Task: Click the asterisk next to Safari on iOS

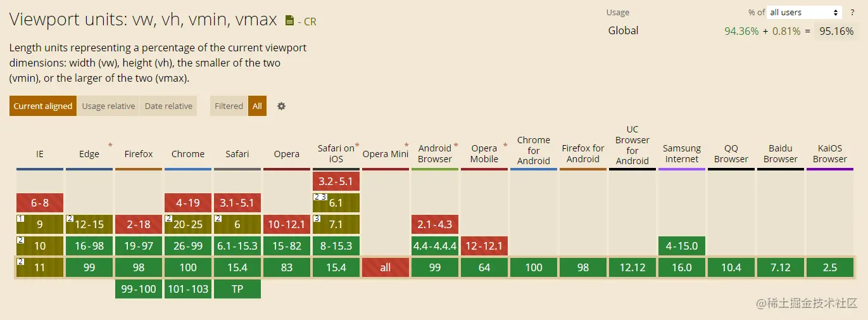Action: 357,146
